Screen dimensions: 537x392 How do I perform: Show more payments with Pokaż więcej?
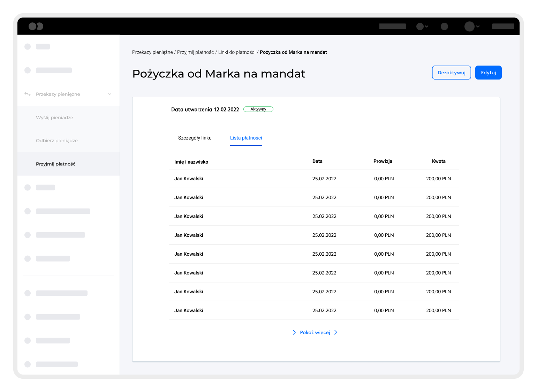pos(315,332)
